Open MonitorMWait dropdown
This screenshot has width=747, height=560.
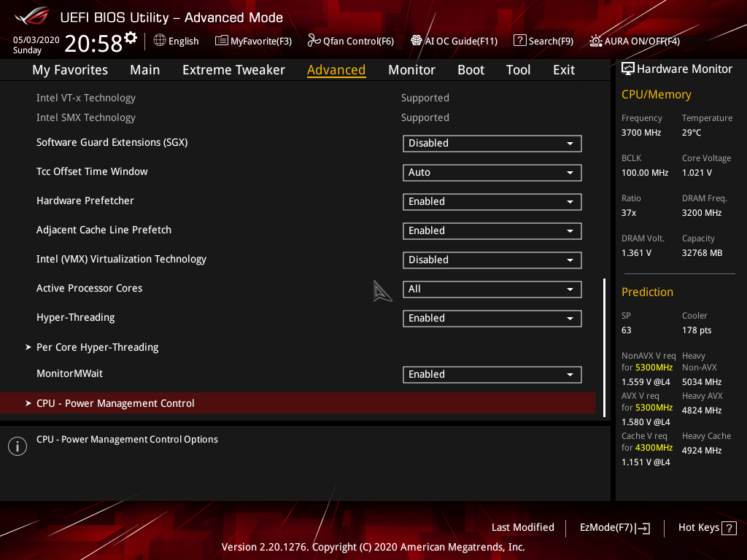point(492,374)
